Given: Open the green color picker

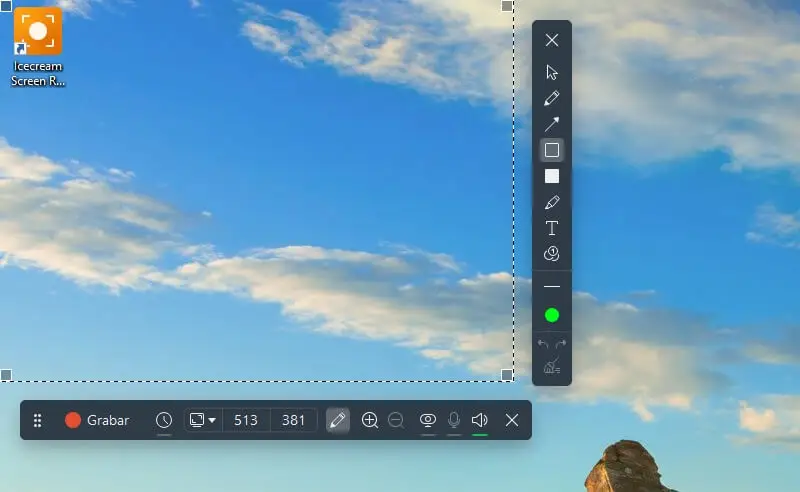Looking at the screenshot, I should (552, 315).
